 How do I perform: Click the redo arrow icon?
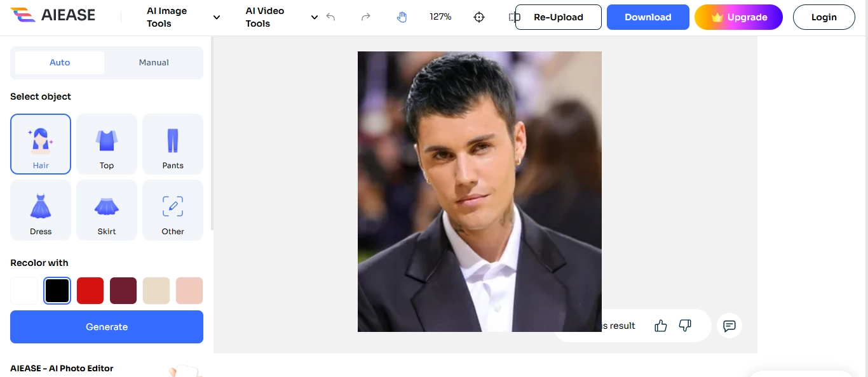(x=365, y=17)
